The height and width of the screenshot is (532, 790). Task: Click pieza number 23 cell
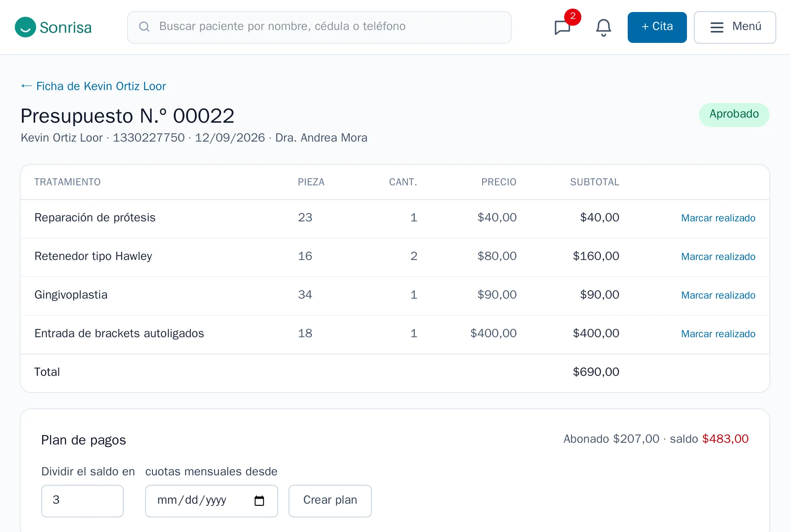click(x=305, y=218)
